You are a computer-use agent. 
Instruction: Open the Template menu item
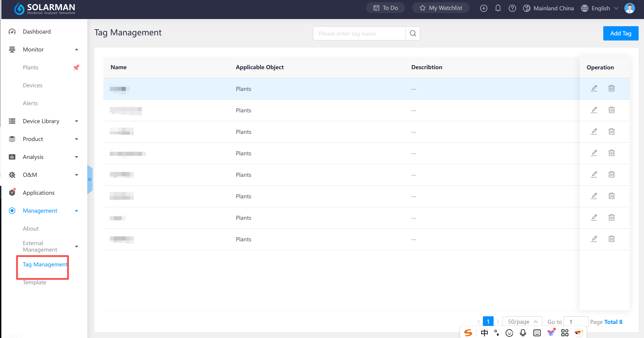(x=34, y=282)
